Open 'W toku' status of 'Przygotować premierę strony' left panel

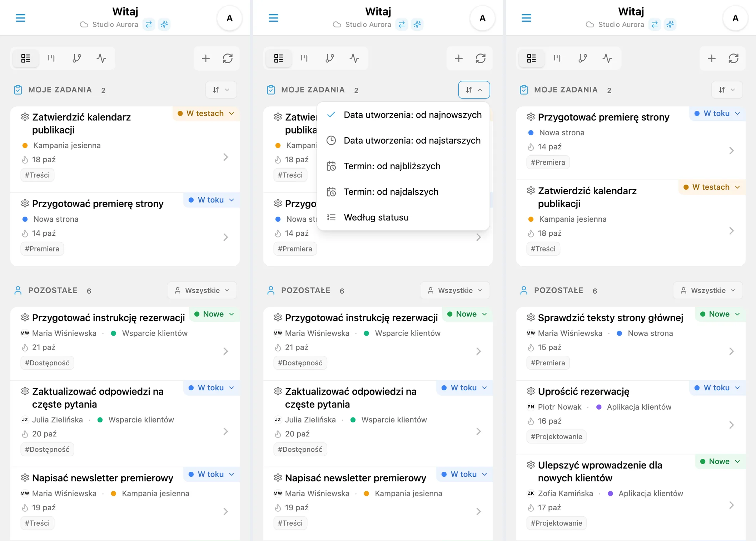click(212, 200)
